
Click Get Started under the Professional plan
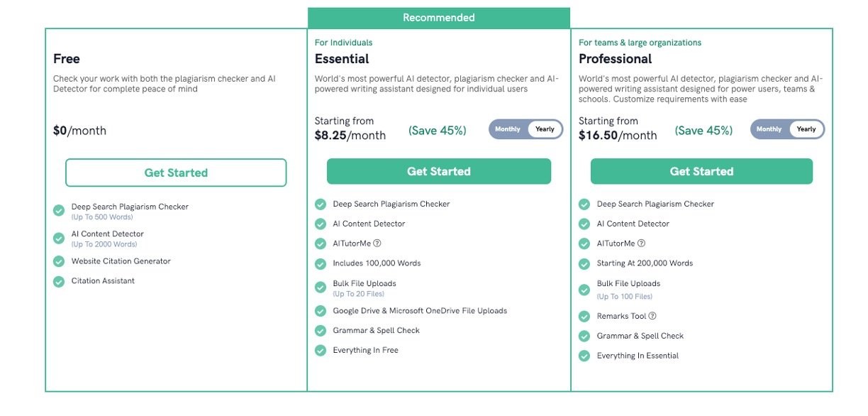[701, 171]
